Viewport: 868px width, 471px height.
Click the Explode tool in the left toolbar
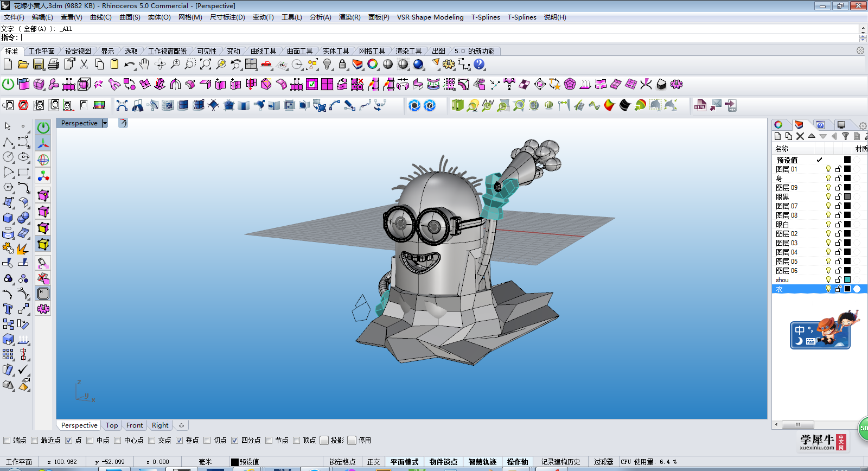click(x=23, y=249)
